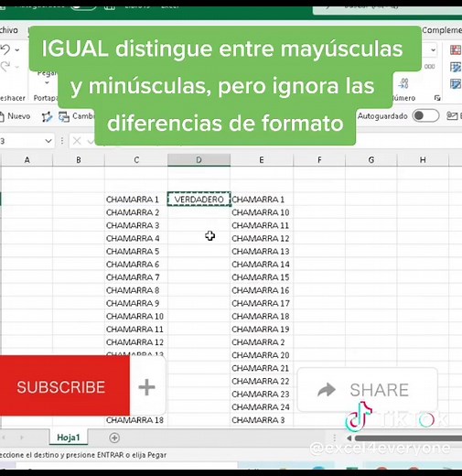Select cell CHAMARRA 1 in column C

tap(136, 200)
